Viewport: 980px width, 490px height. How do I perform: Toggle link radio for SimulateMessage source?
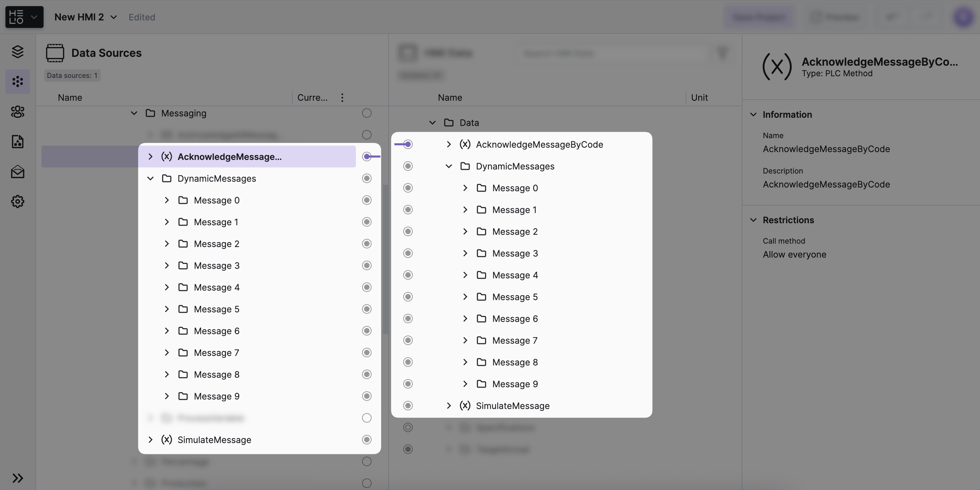click(x=366, y=440)
